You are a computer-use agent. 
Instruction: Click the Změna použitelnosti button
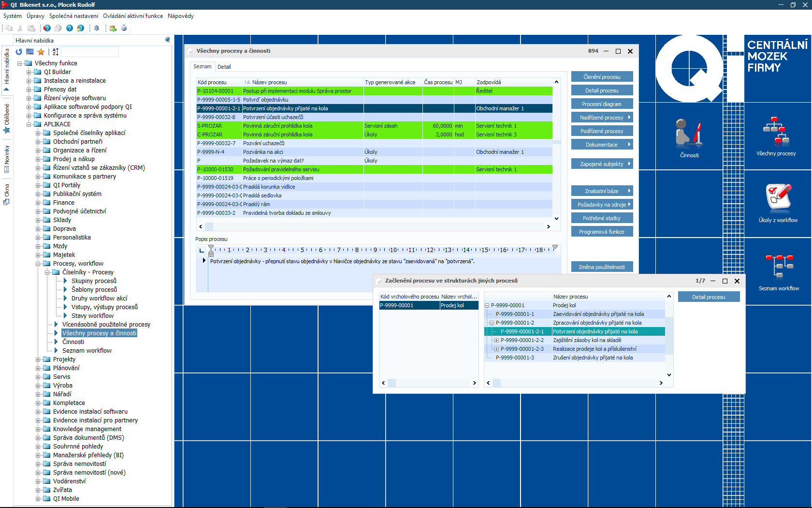602,267
